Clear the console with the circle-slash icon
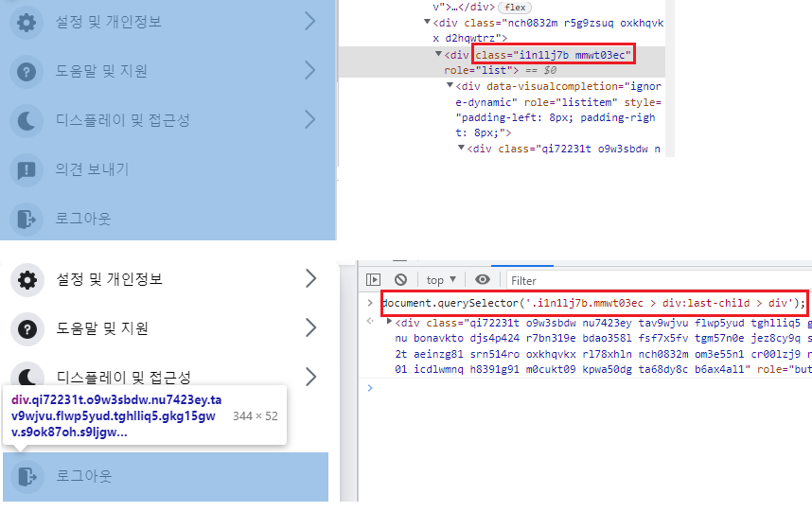Viewport: 812px width, 512px height. (400, 280)
